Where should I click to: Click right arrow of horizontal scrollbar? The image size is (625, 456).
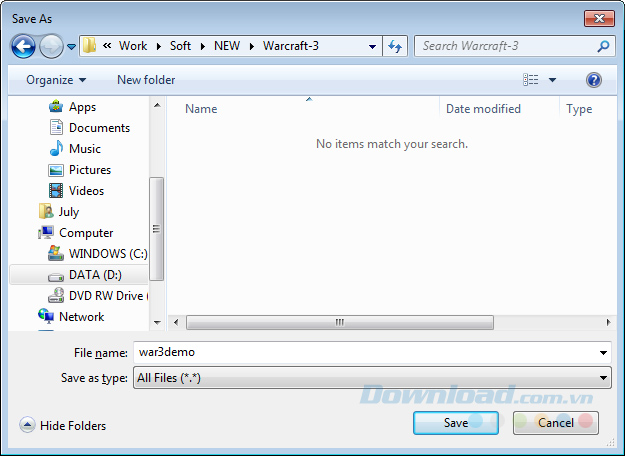point(608,322)
